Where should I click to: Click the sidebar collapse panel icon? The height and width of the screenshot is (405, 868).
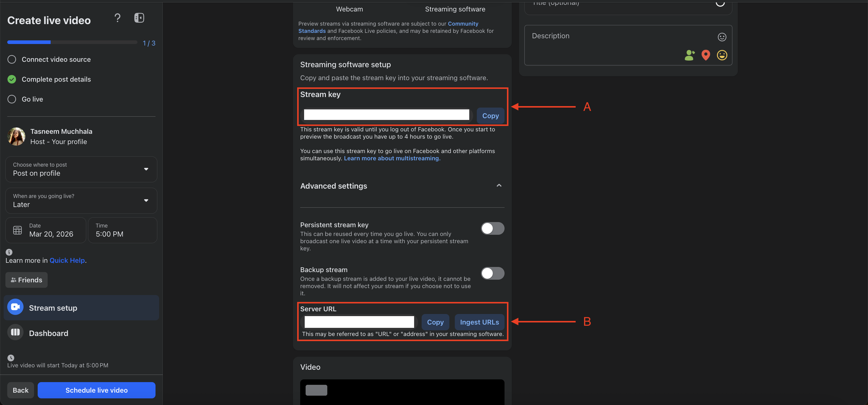pyautogui.click(x=139, y=18)
